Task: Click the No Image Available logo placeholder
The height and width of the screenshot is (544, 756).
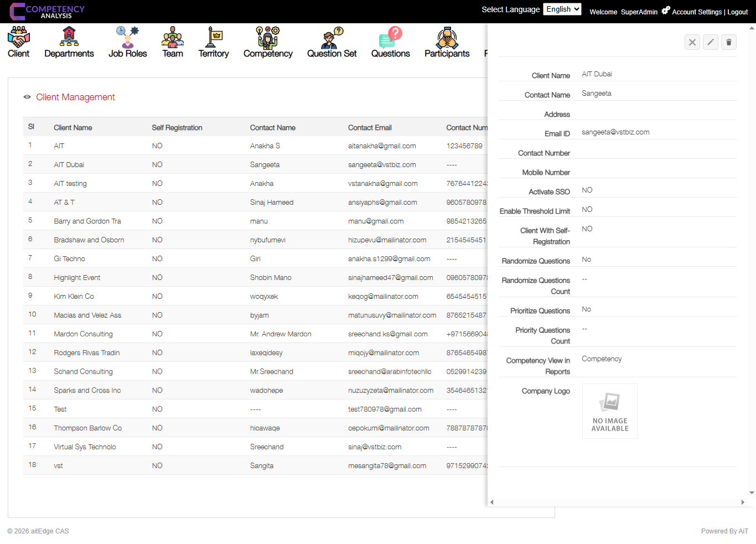Action: [x=609, y=411]
